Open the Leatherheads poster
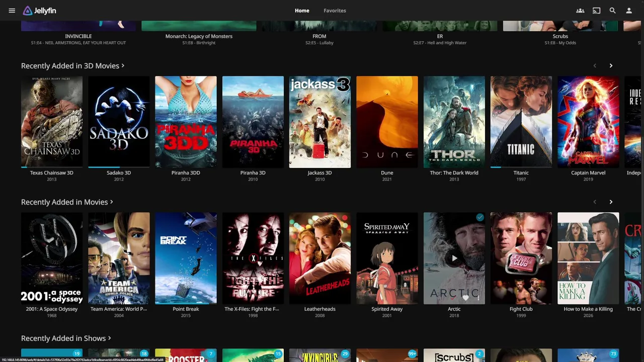Viewport: 644px width, 362px height. 320,258
